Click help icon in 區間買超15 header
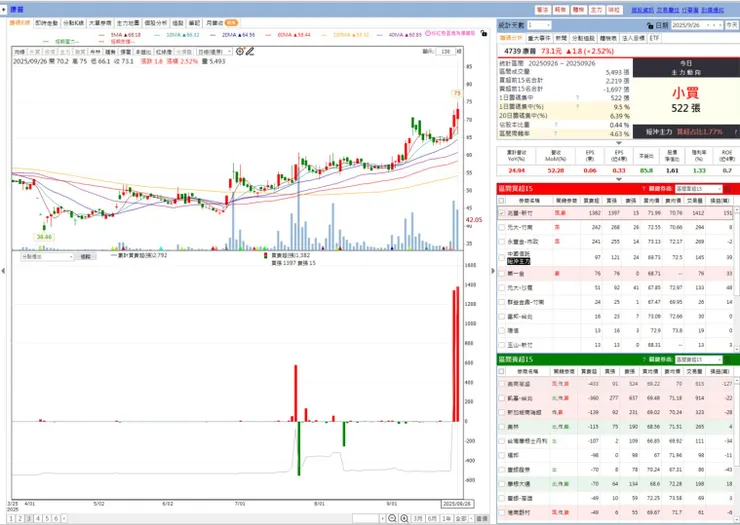Image resolution: width=740 pixels, height=525 pixels. (x=644, y=189)
